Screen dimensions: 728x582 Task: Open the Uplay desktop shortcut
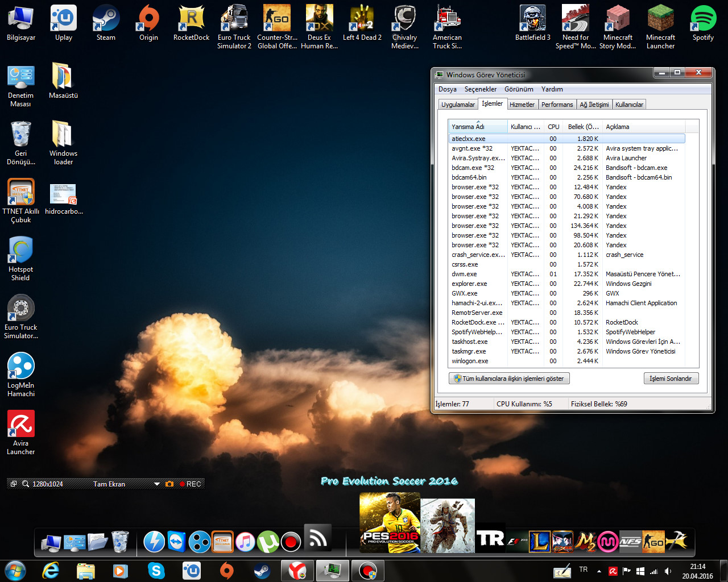point(64,23)
